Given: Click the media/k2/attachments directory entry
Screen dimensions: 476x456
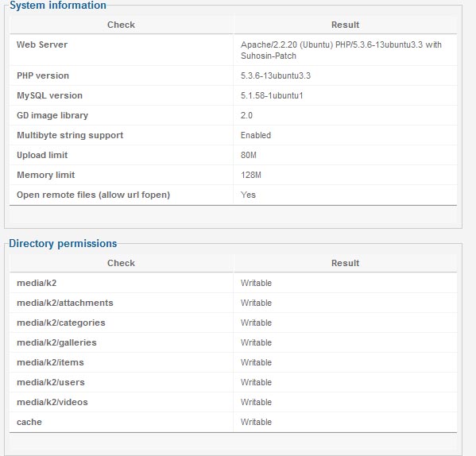Looking at the screenshot, I should click(x=65, y=303).
